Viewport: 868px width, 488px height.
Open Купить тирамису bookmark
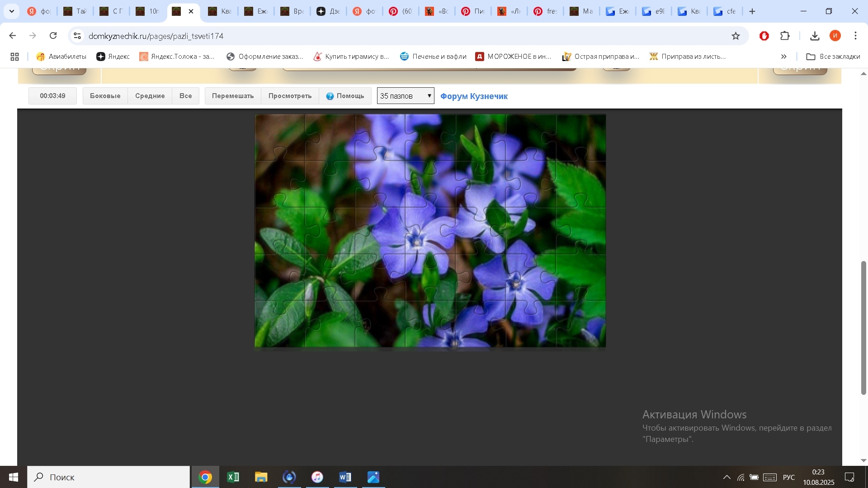(x=351, y=57)
